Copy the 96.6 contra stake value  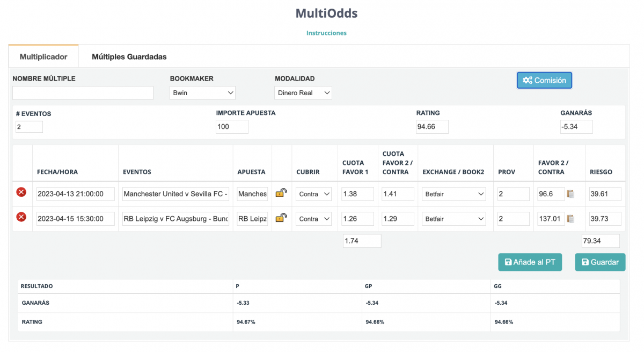570,194
